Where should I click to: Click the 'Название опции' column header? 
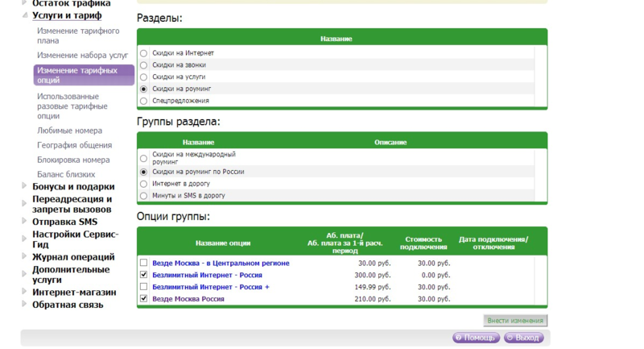[x=223, y=243]
